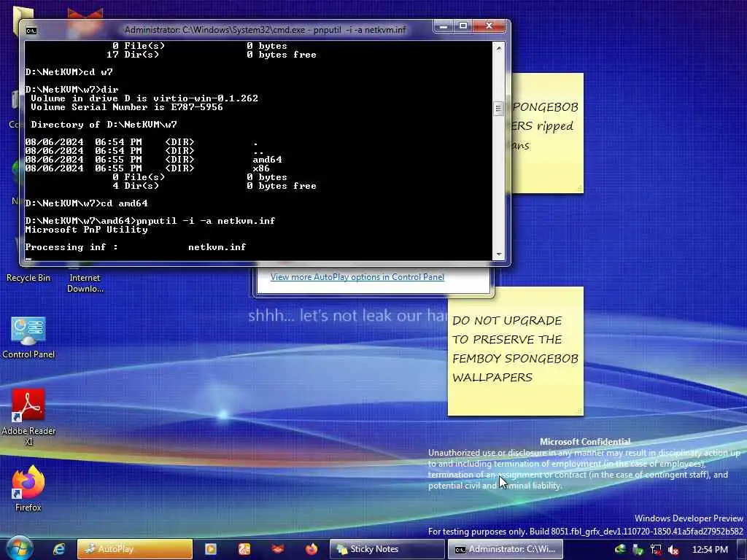The width and height of the screenshot is (747, 560).
Task: Click the Recycle Bin desktop label
Action: tap(28, 278)
